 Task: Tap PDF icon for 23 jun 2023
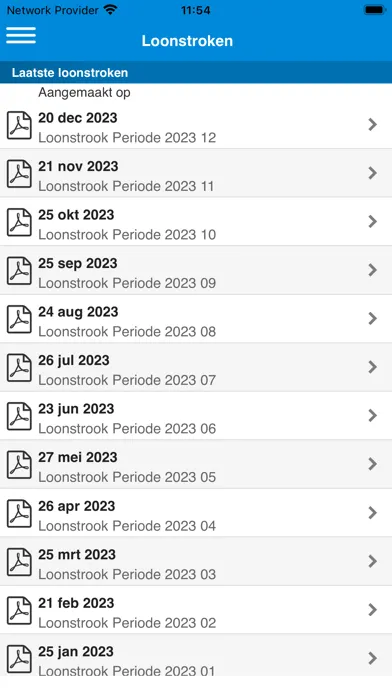tap(19, 416)
